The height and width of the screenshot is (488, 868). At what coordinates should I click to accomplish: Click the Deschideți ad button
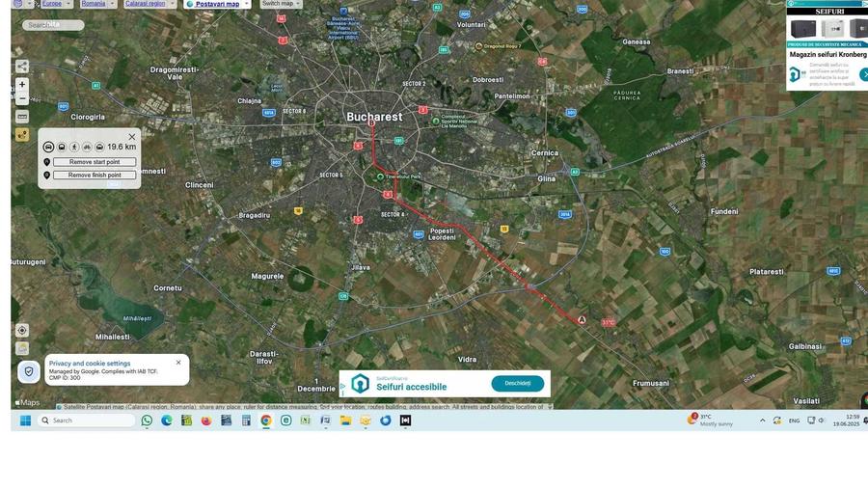coord(518,384)
